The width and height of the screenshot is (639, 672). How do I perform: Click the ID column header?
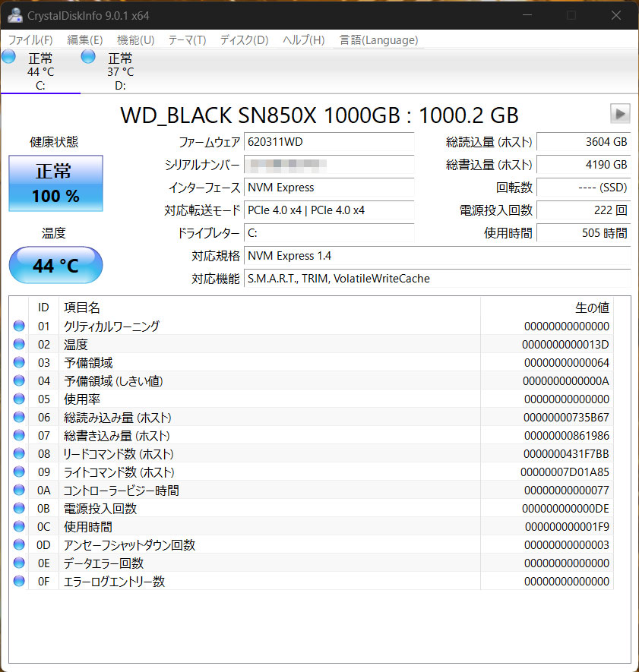tap(43, 308)
